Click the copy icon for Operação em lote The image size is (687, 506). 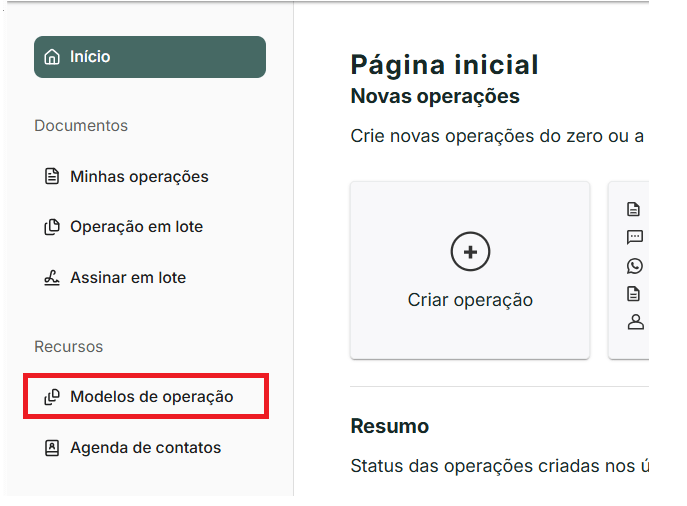53,227
